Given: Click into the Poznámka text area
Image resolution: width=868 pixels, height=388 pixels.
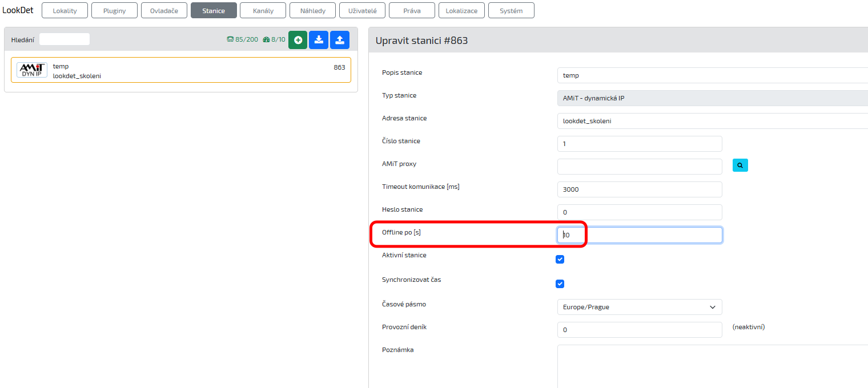Looking at the screenshot, I should (x=712, y=365).
